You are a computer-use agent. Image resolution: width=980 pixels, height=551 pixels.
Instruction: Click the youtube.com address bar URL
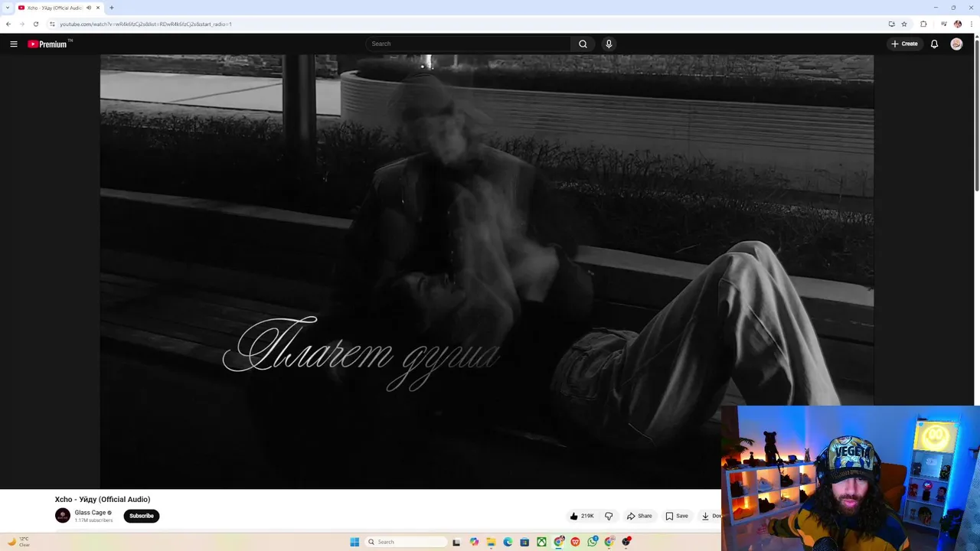145,24
